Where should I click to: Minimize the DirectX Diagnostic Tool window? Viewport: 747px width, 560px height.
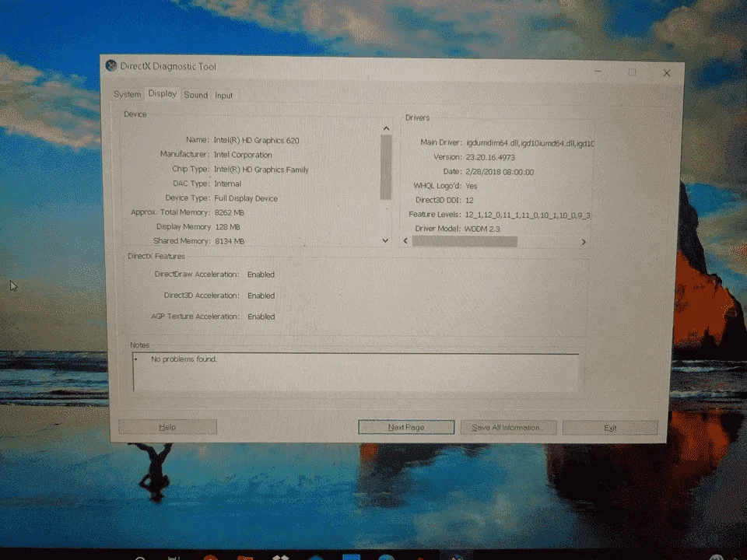[598, 72]
